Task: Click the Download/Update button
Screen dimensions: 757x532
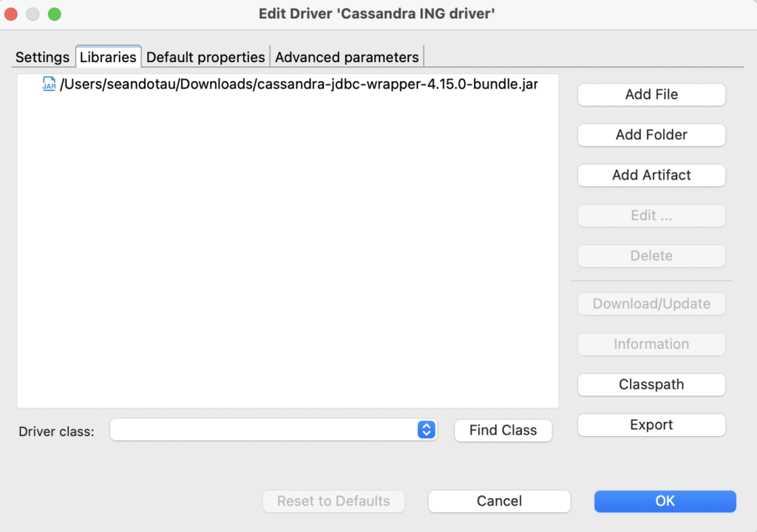Action: coord(651,304)
